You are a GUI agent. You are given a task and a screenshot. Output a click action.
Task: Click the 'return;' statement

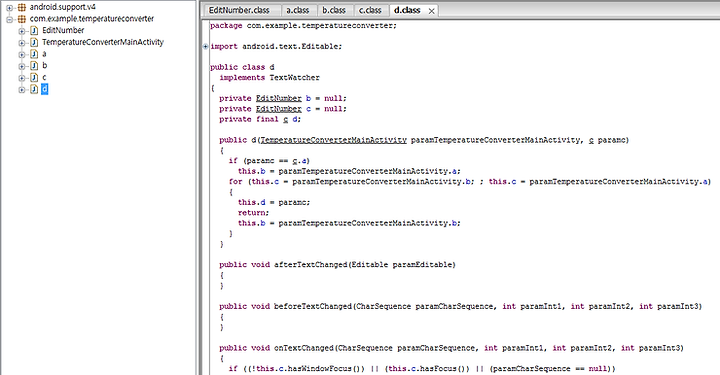[253, 213]
